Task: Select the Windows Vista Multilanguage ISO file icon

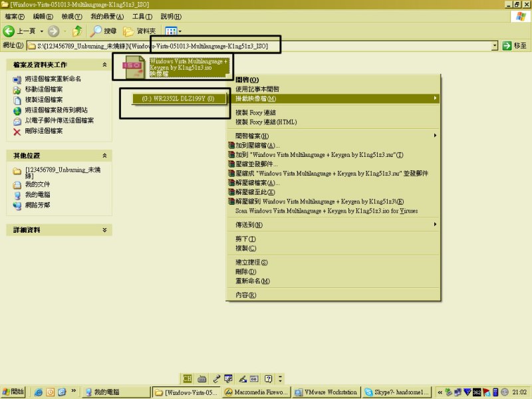Action: [x=134, y=67]
